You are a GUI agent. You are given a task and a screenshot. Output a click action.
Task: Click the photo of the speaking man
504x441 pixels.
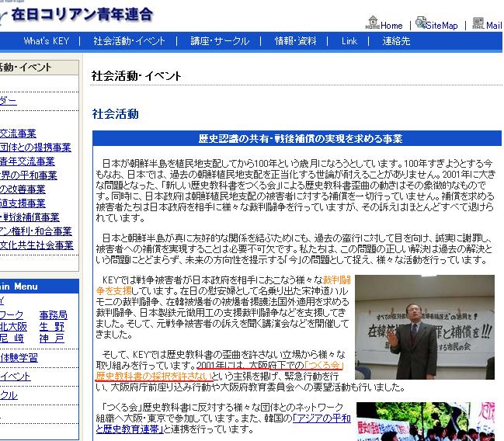point(425,327)
